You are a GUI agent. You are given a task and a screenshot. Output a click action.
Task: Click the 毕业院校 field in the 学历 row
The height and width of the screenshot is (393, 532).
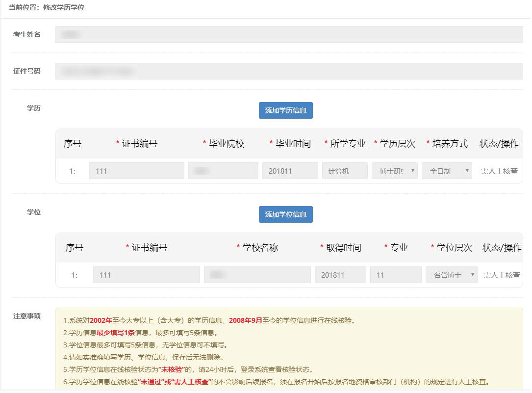click(223, 171)
